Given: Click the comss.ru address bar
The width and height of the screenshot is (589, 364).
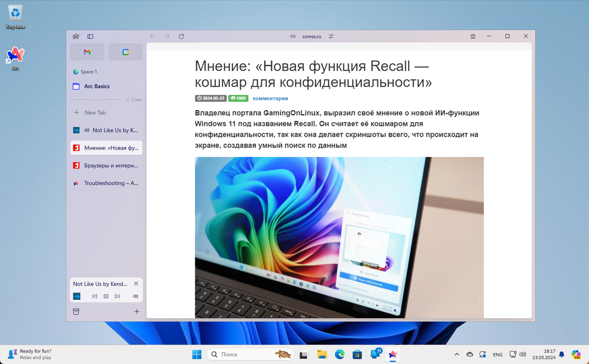Looking at the screenshot, I should (x=312, y=36).
